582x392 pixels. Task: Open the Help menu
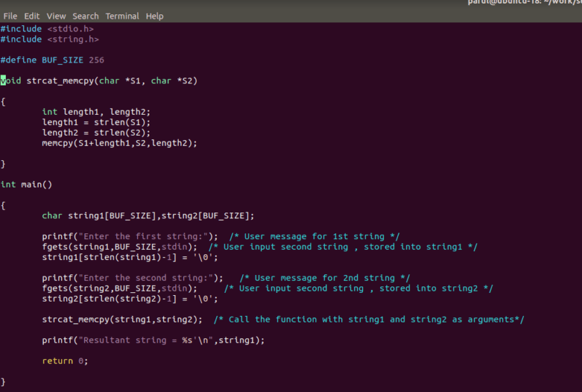pos(154,16)
